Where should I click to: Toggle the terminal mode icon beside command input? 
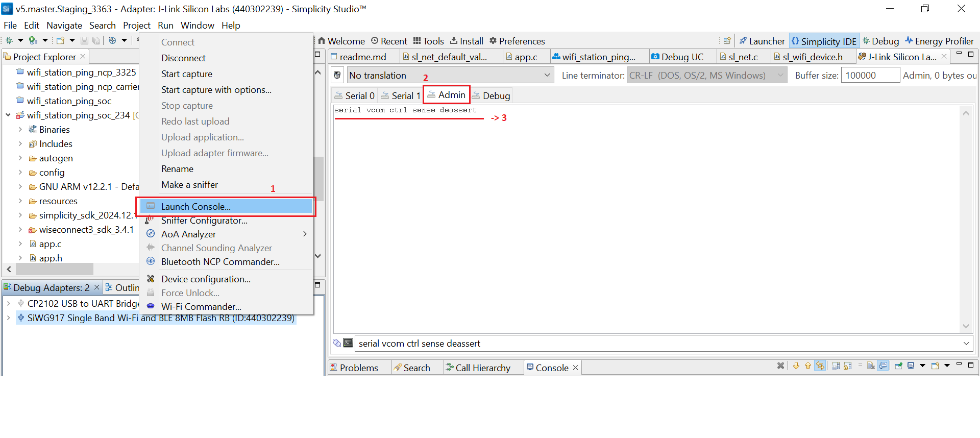[x=348, y=343]
